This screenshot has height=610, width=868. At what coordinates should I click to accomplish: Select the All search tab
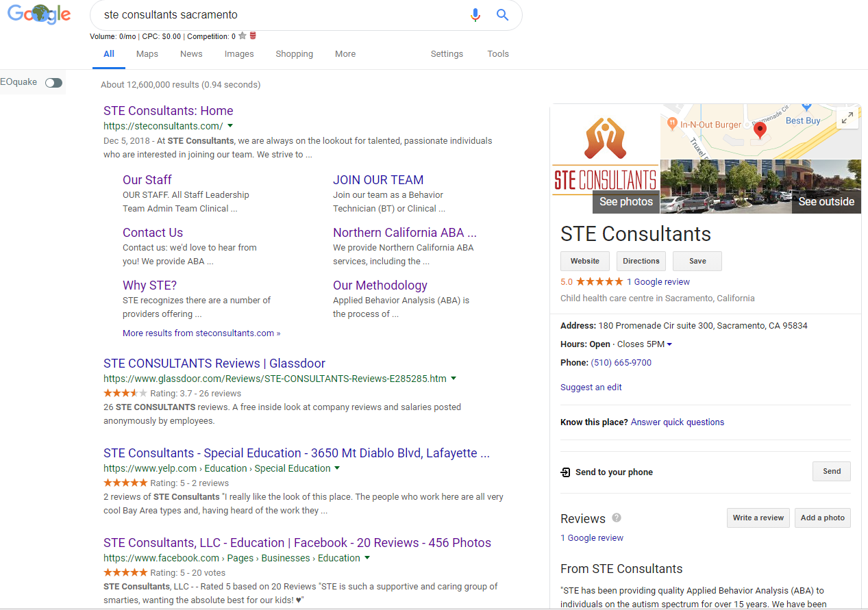[x=109, y=54]
